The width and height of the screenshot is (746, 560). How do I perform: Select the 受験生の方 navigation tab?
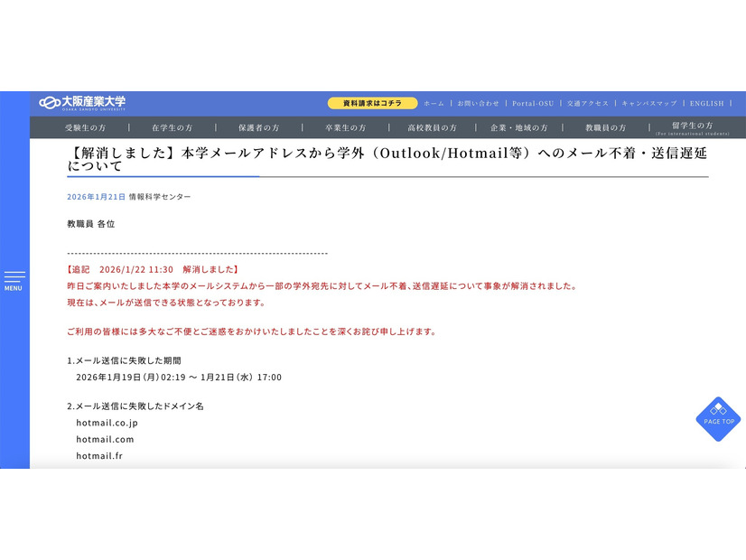pyautogui.click(x=88, y=127)
